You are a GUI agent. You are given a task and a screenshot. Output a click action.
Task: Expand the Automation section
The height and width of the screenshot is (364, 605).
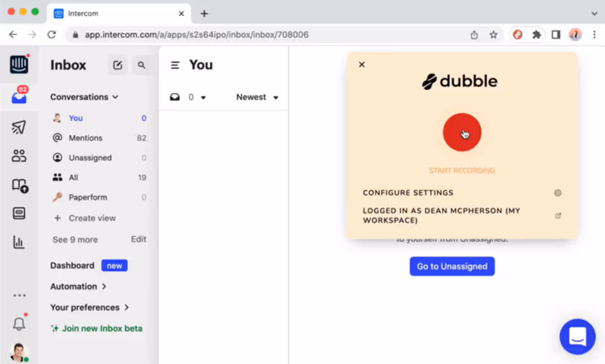point(79,286)
